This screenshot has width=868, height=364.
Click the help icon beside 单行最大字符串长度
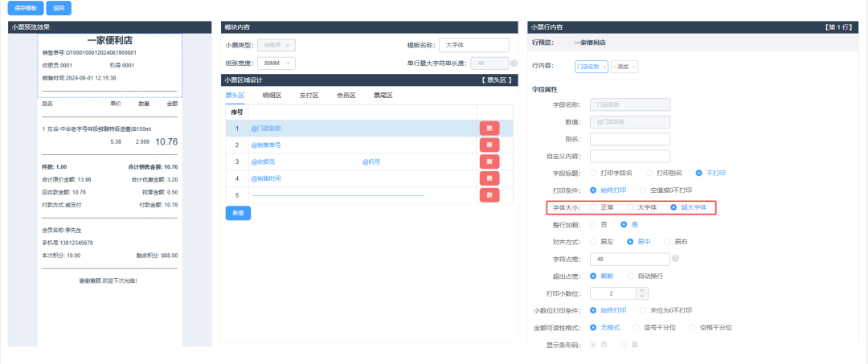click(x=514, y=63)
